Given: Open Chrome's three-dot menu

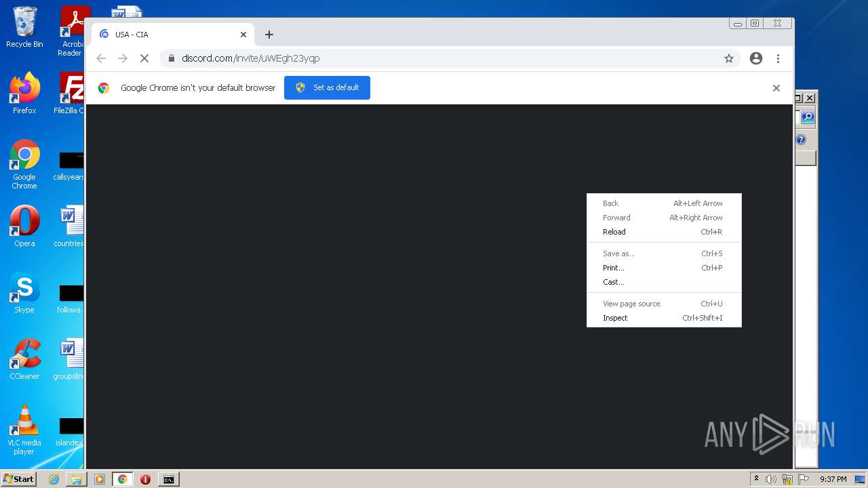Looking at the screenshot, I should click(x=778, y=58).
